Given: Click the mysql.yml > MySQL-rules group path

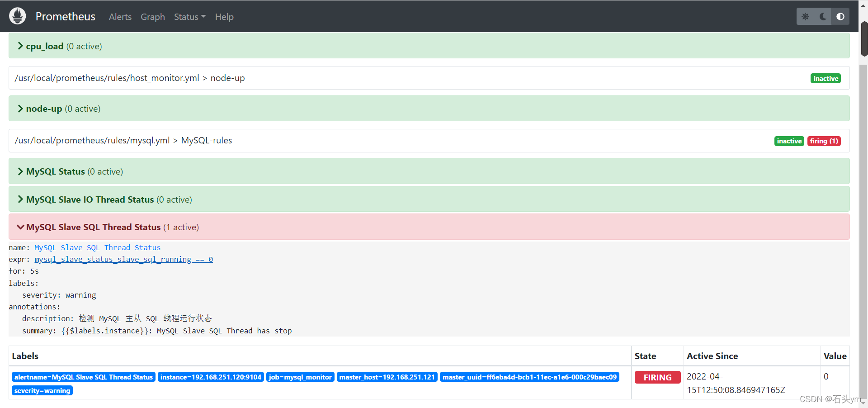Looking at the screenshot, I should (123, 140).
